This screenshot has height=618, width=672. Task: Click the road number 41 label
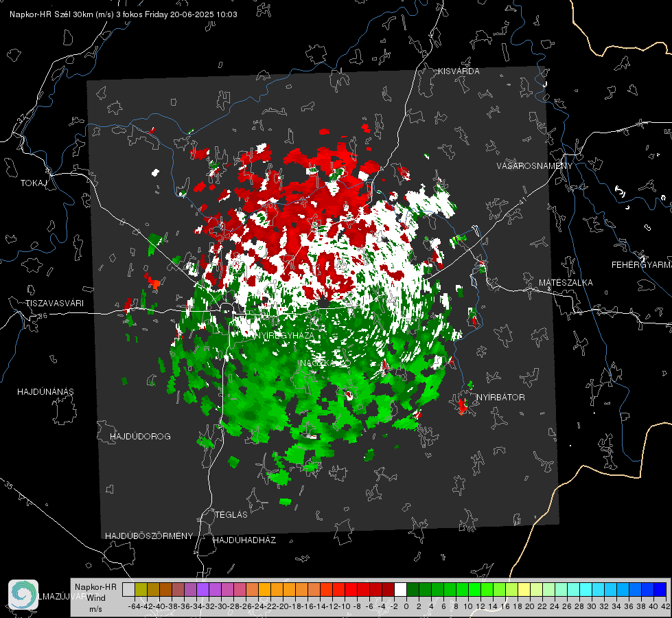pos(522,201)
